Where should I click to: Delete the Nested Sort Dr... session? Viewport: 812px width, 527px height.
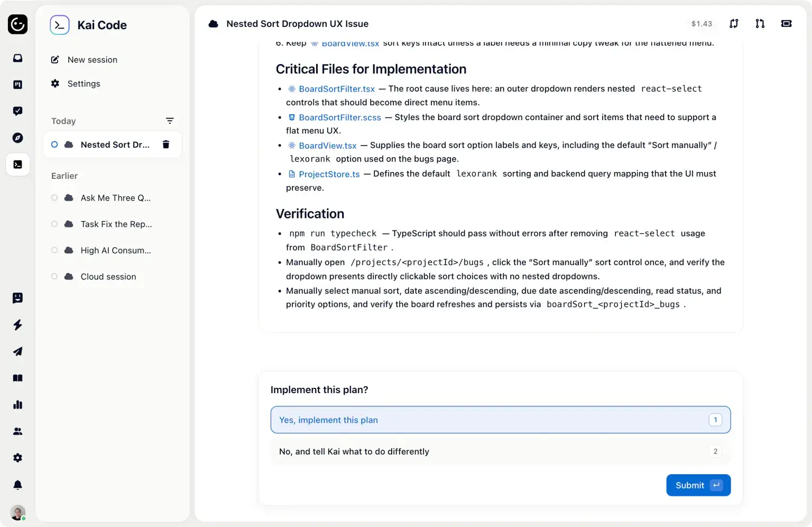pyautogui.click(x=165, y=144)
